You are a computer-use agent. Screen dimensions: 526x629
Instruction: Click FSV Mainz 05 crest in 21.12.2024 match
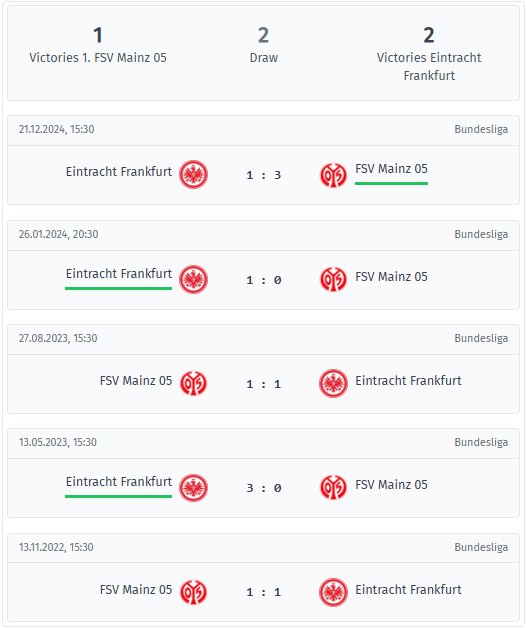[x=333, y=175]
